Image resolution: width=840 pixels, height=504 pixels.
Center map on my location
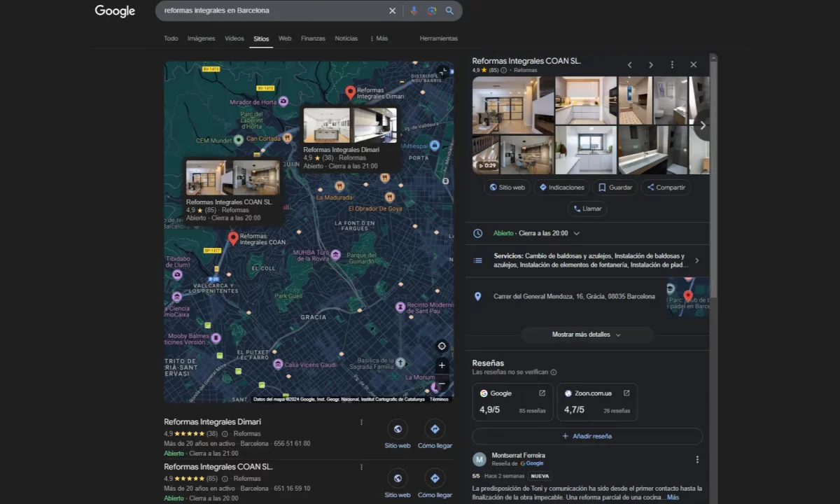(442, 346)
